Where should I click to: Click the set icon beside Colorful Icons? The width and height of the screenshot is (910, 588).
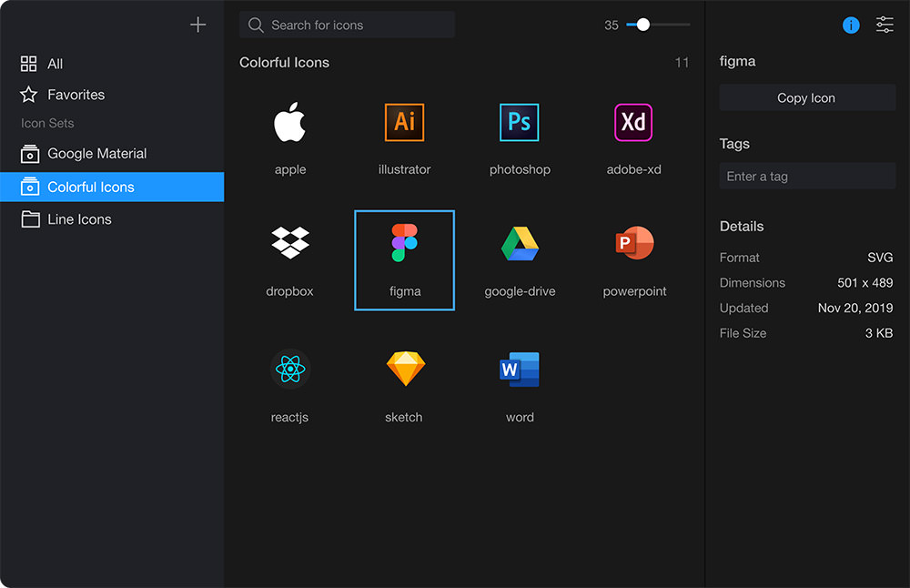point(30,187)
